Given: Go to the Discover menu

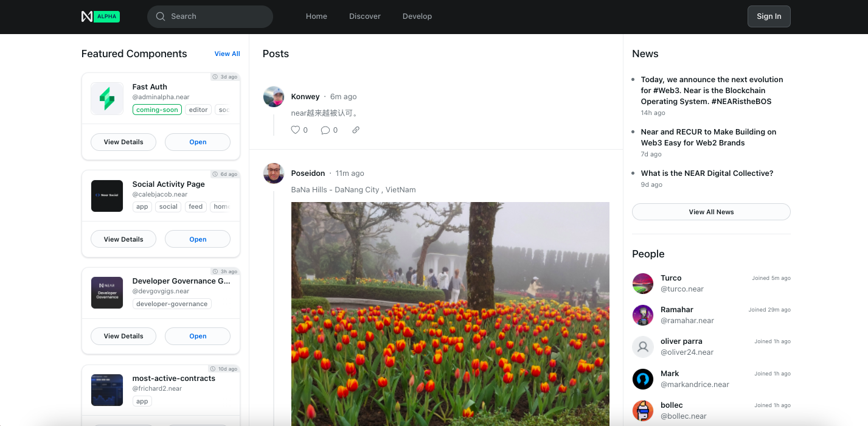Looking at the screenshot, I should [365, 16].
